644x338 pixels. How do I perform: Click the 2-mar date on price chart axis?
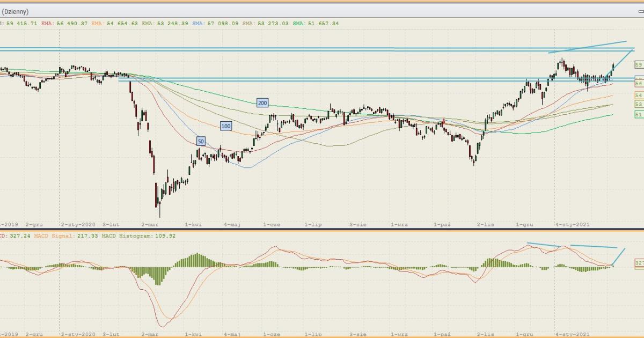click(149, 226)
